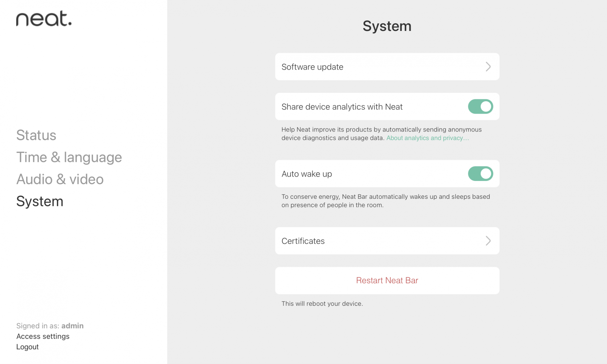The width and height of the screenshot is (607, 364).
Task: Click the Neat logo
Action: 43,19
